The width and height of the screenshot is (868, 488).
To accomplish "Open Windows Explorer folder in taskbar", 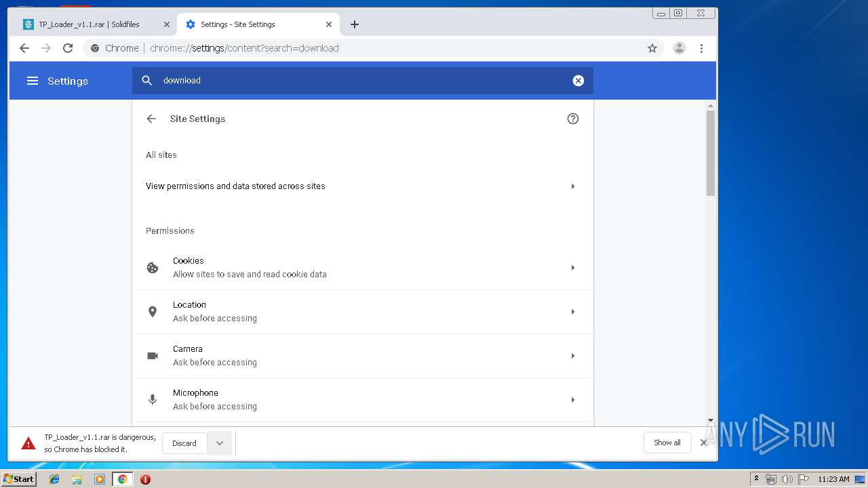I will click(77, 479).
